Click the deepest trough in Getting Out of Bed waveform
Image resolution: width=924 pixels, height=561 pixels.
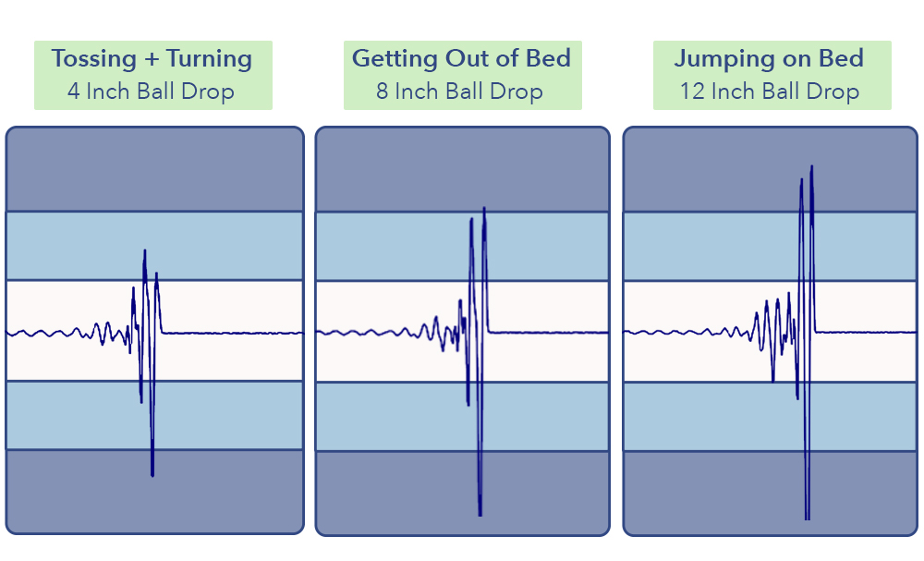point(480,513)
